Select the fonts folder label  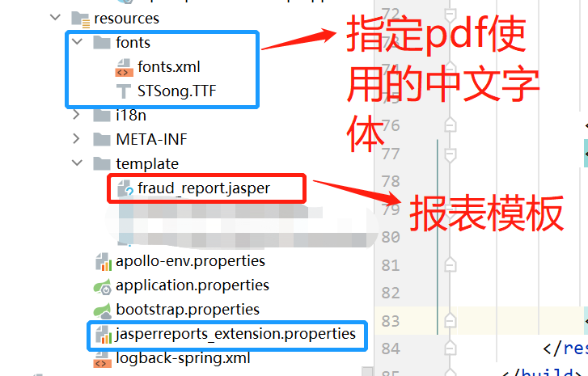tap(133, 42)
